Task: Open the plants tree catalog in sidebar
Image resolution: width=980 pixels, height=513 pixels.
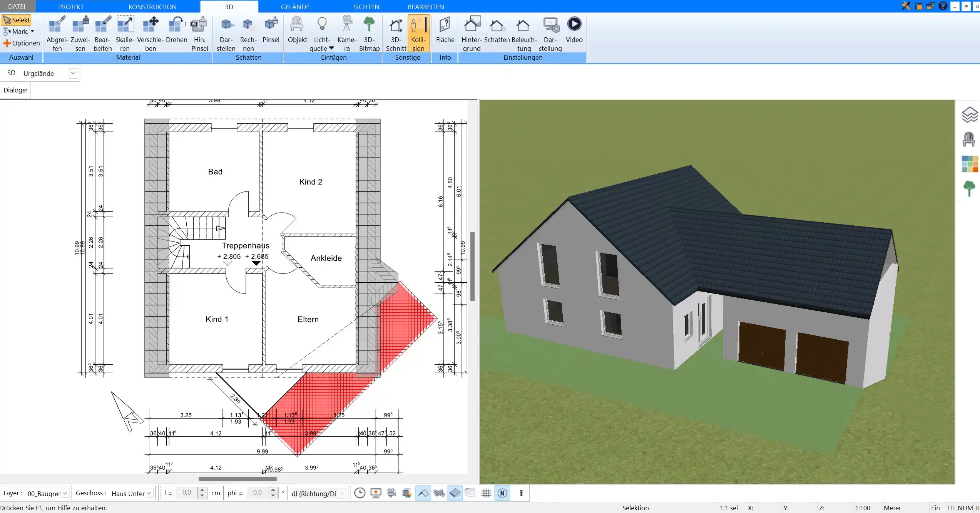Action: (969, 188)
